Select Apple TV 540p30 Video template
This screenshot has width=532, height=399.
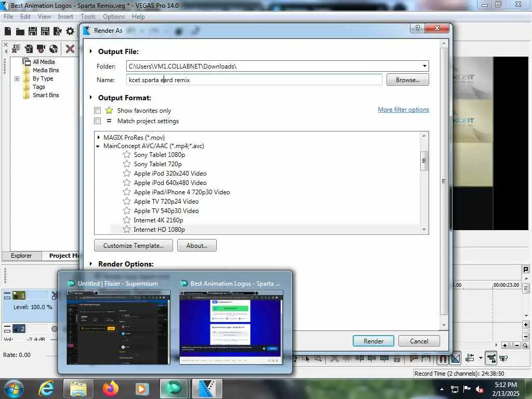coord(166,211)
